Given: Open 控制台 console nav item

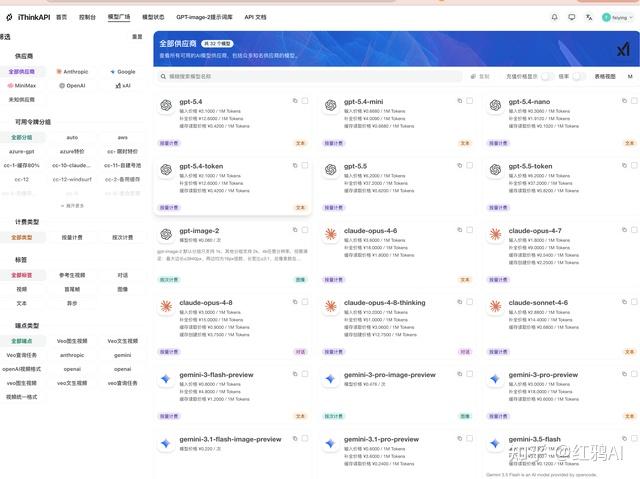Looking at the screenshot, I should 87,17.
